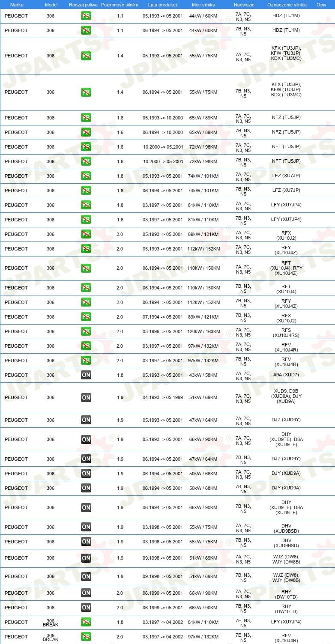
Task: Click the Moc silnika column header
Action: (x=203, y=4)
